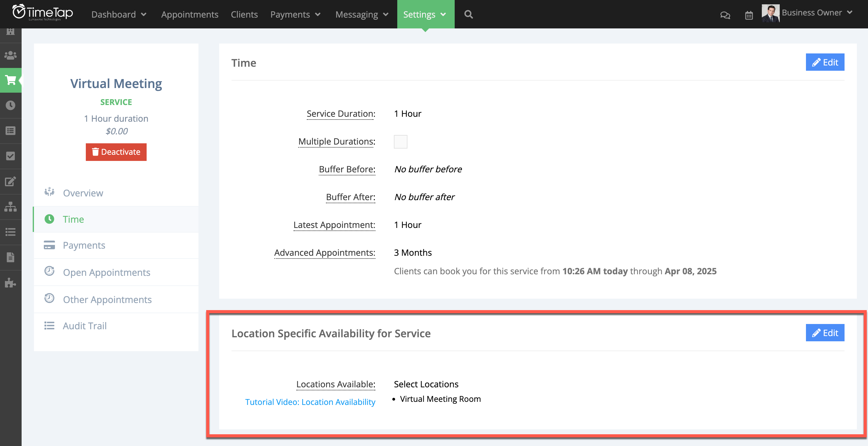Open the Location Availability tutorial video link
This screenshot has width=868, height=446.
310,402
